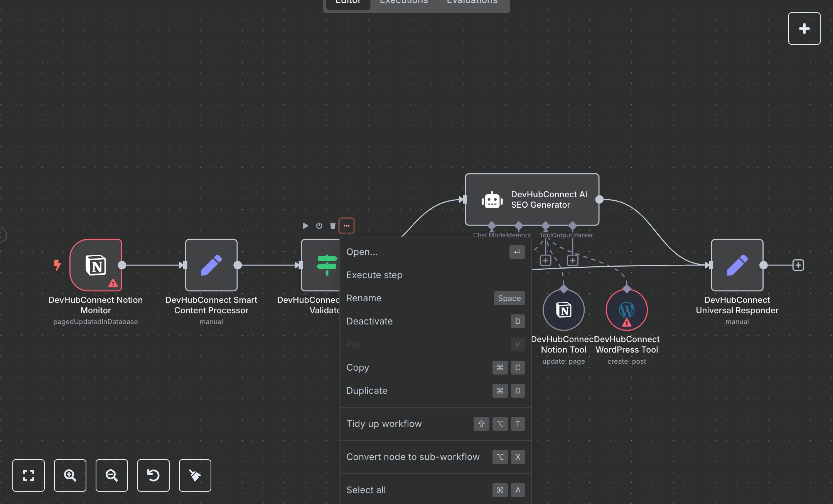Select Duplicate from the node menu
Screen dimensions: 833x504
pos(366,390)
